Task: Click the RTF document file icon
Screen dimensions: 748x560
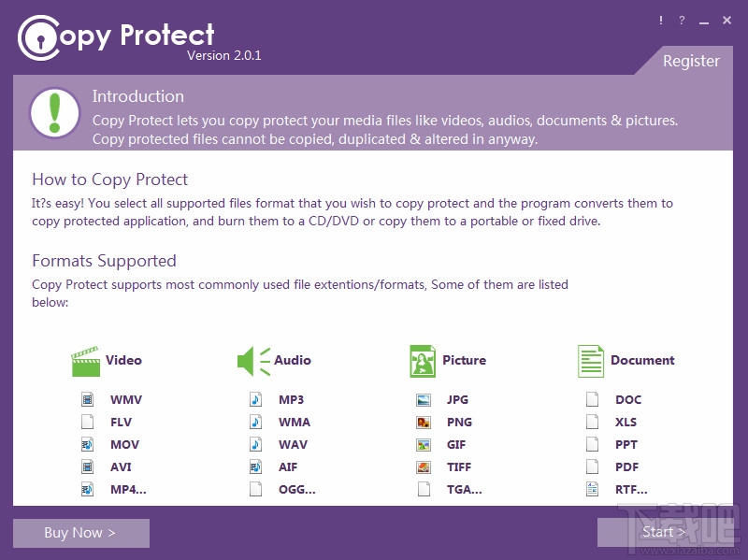Action: (592, 489)
